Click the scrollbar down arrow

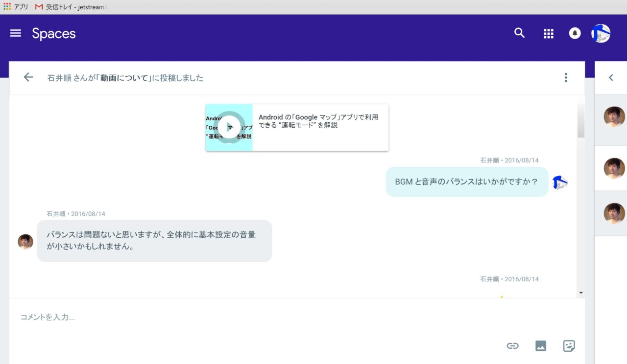click(x=581, y=293)
